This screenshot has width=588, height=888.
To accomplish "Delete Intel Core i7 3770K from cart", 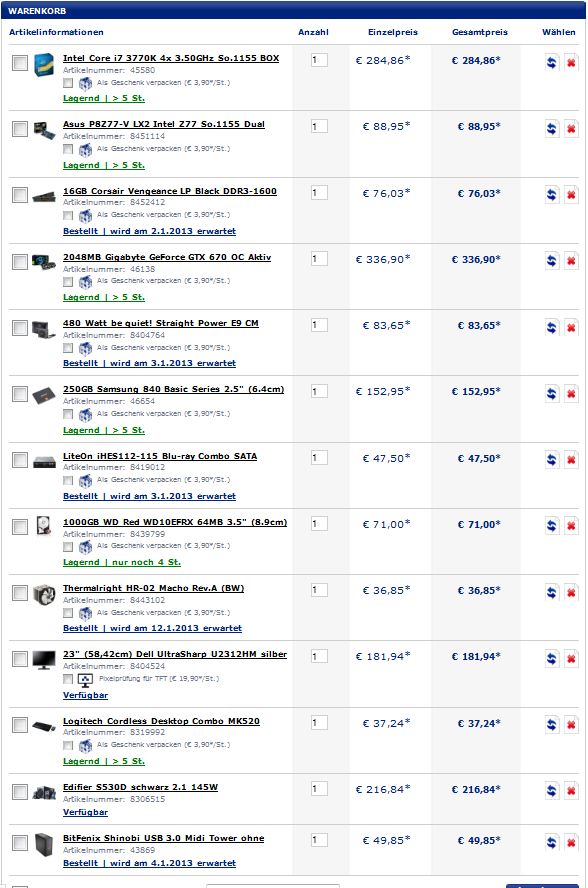I will (x=571, y=62).
